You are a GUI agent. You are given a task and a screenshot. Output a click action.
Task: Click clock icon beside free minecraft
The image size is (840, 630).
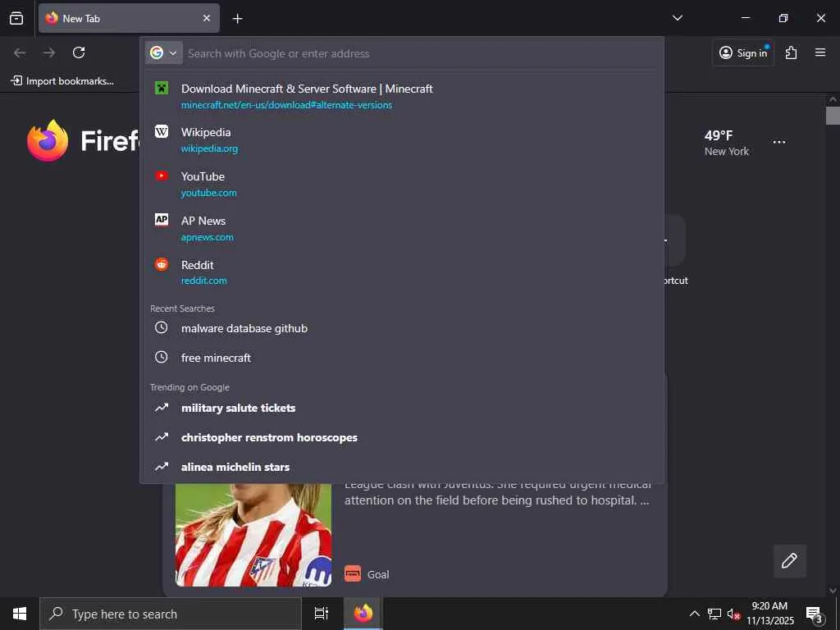coord(162,358)
